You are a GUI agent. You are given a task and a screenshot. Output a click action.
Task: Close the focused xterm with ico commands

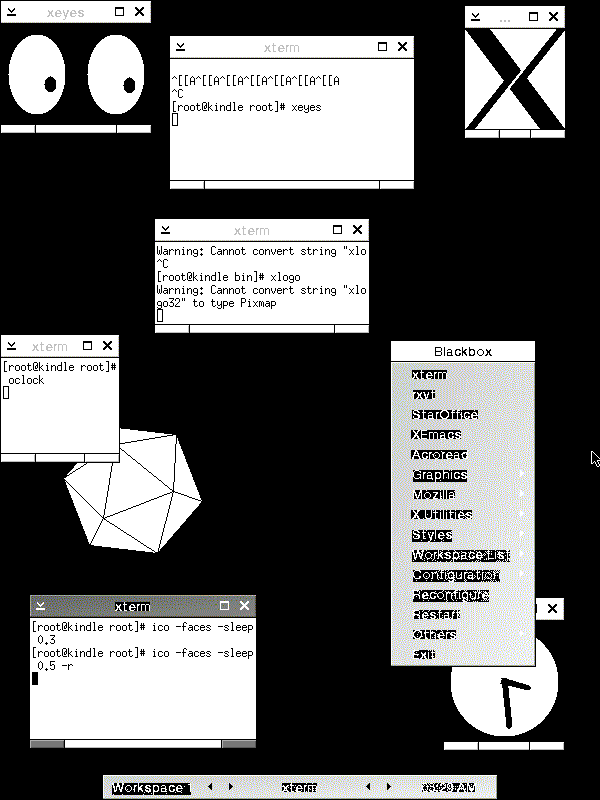tap(244, 606)
